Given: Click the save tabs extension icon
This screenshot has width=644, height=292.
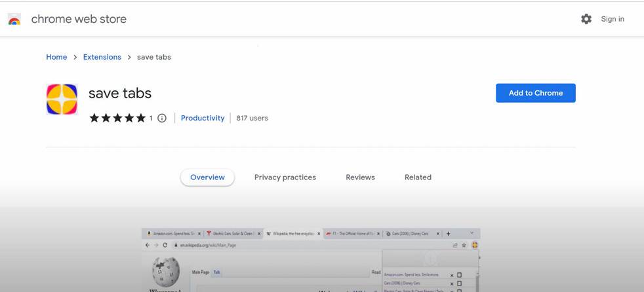Looking at the screenshot, I should pos(62,100).
